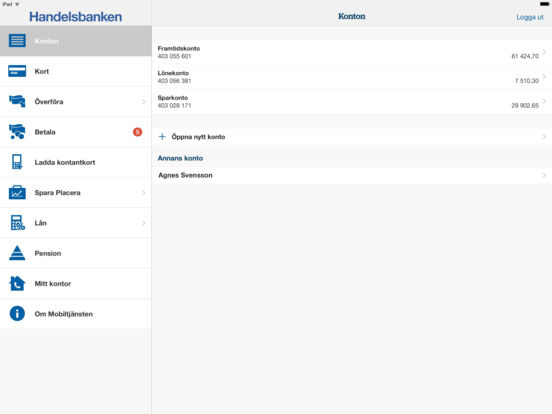This screenshot has height=414, width=552.
Task: Open the Om Mobiltjänsten info icon
Action: click(x=17, y=313)
